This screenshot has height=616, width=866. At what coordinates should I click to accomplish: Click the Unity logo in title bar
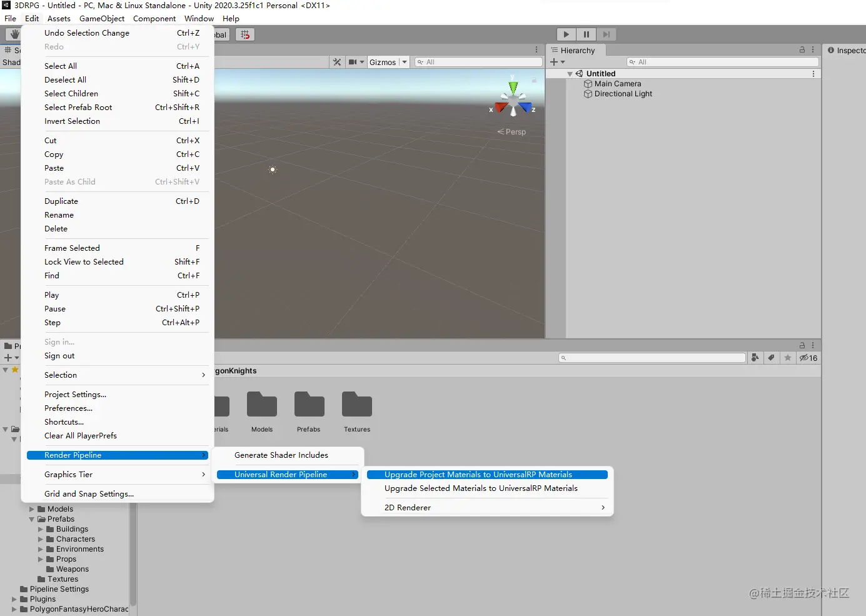(6, 5)
